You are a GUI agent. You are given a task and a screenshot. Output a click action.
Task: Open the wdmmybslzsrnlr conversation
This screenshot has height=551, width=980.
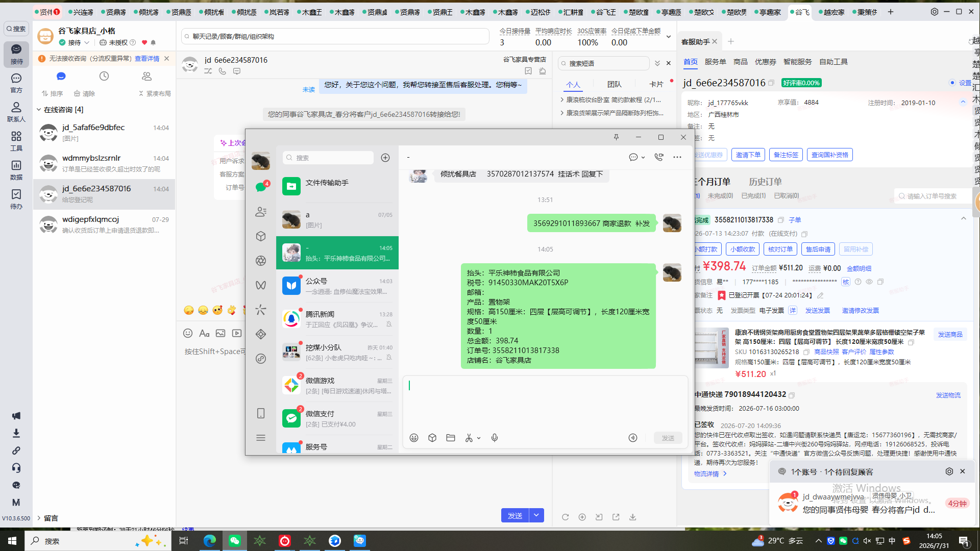(x=104, y=163)
